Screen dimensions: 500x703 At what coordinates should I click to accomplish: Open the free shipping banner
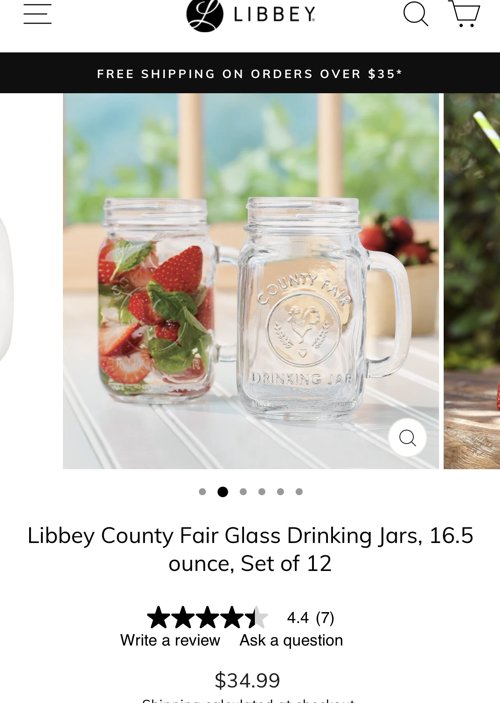pyautogui.click(x=250, y=73)
